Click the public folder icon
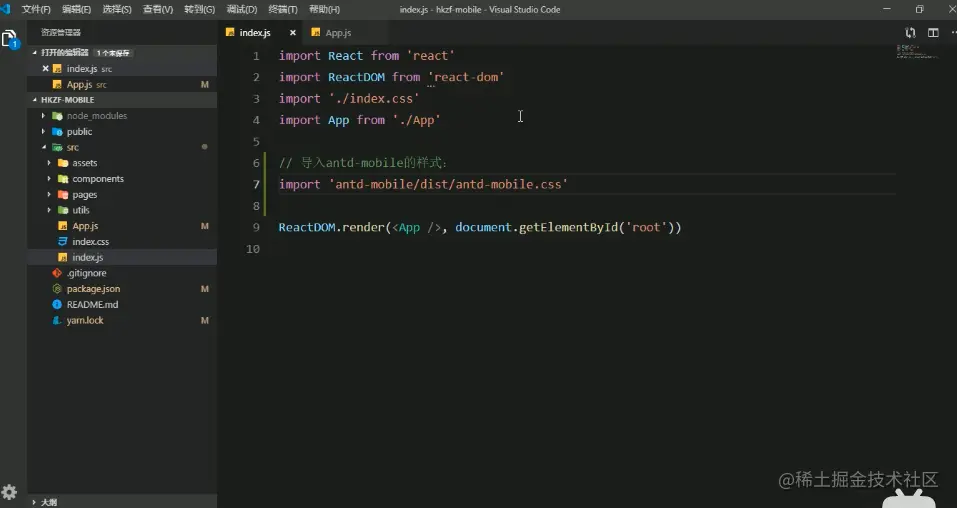The image size is (957, 508). point(57,131)
